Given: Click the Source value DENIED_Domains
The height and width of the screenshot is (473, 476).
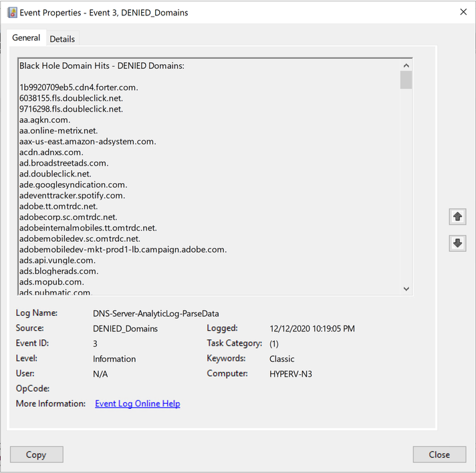Looking at the screenshot, I should 125,329.
